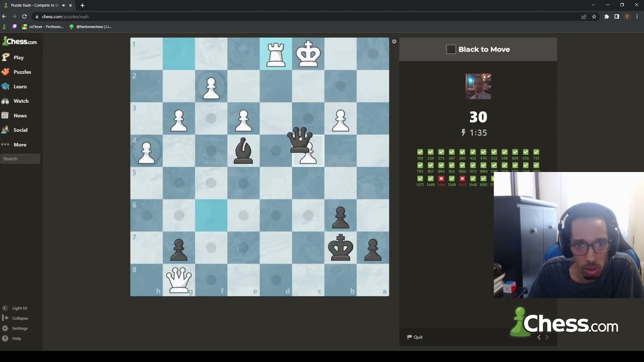Share this page from address bar

584,17
